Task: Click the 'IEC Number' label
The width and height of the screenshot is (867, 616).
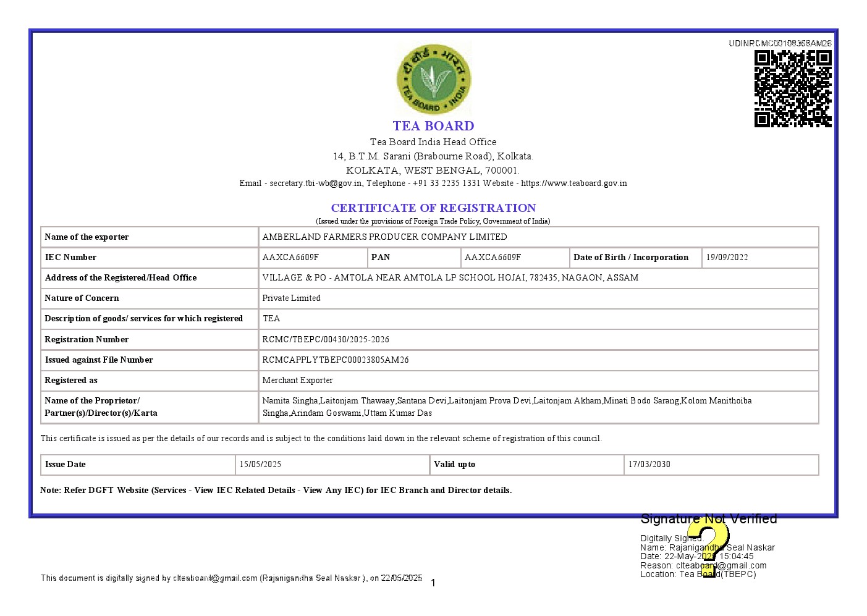Action: pos(70,257)
